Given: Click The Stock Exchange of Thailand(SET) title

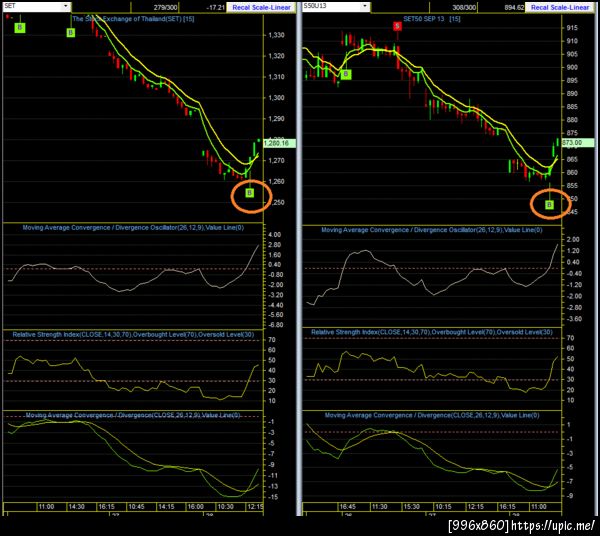Looking at the screenshot, I should coord(133,19).
